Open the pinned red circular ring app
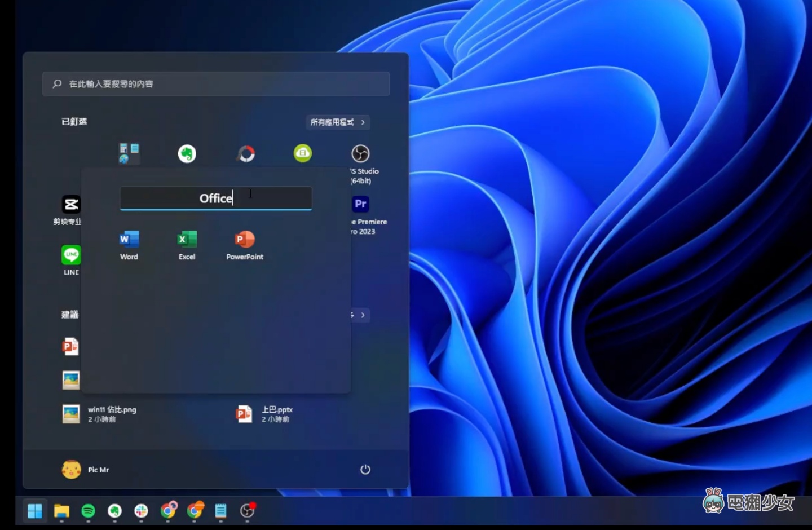This screenshot has height=530, width=812. (246, 153)
